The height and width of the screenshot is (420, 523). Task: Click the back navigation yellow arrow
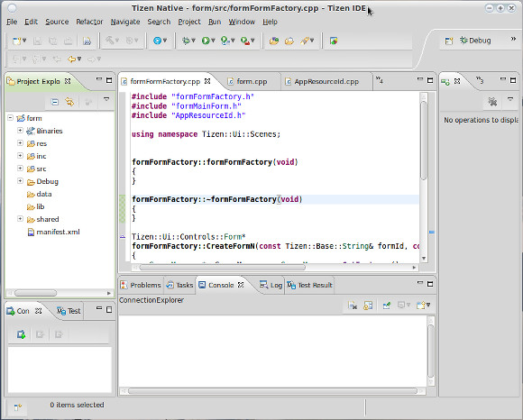71,59
